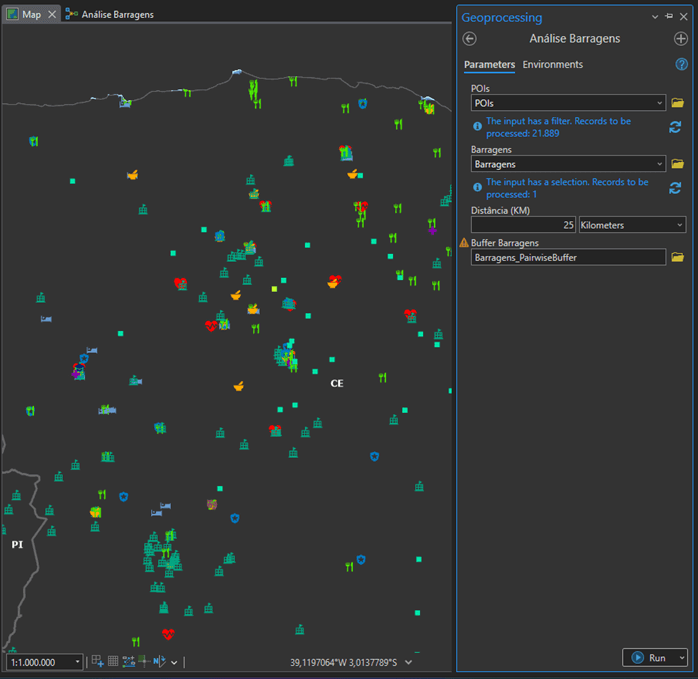Viewport: 698px width, 679px height.
Task: Browse for Buffer Barragens output location
Action: click(677, 257)
